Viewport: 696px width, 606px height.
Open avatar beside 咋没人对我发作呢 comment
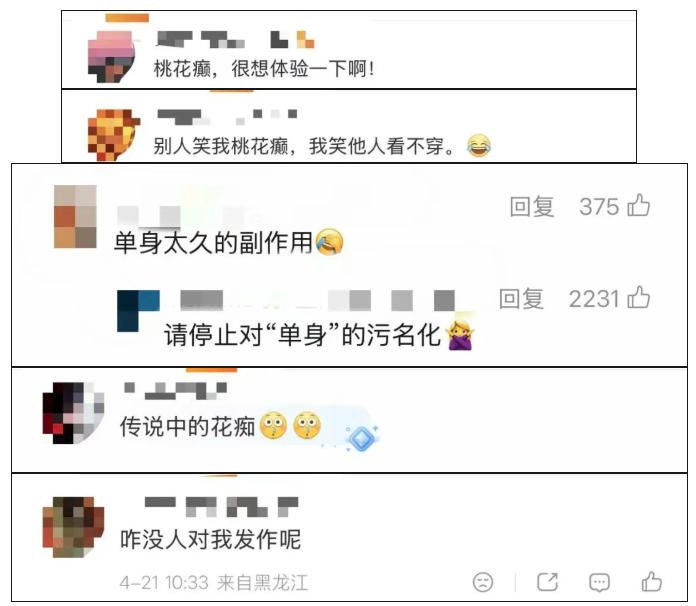point(73,527)
